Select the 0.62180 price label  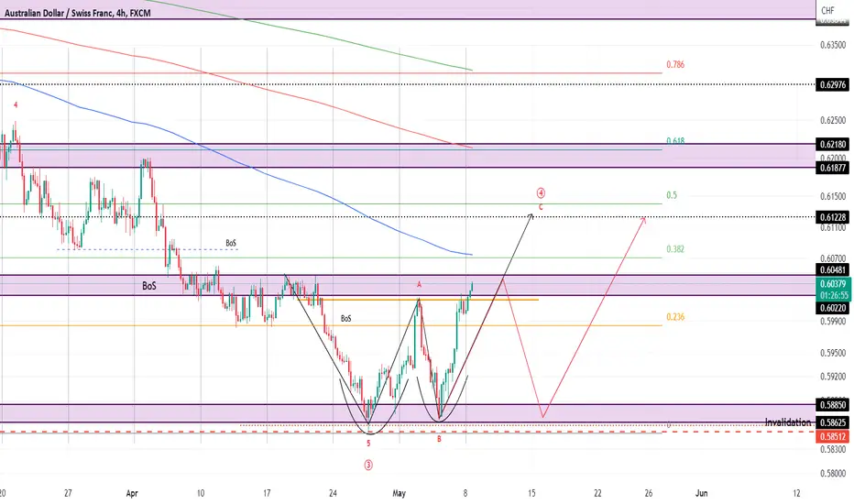(833, 145)
